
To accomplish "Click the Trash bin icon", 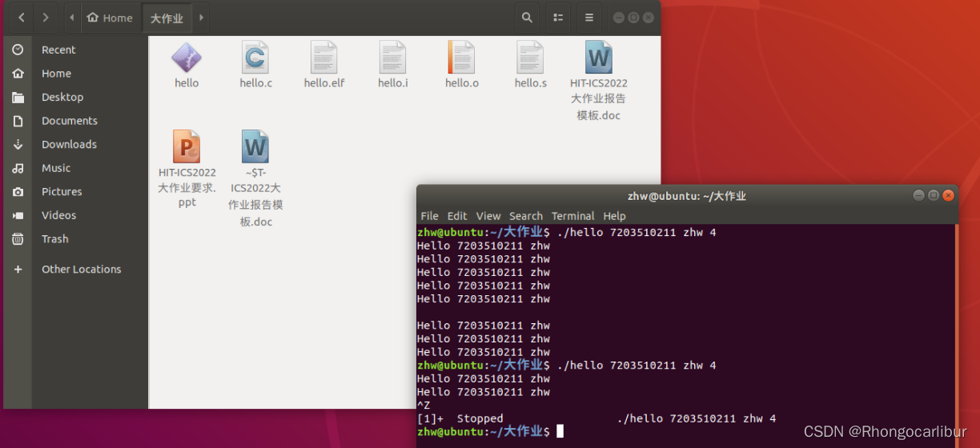I will tap(18, 239).
